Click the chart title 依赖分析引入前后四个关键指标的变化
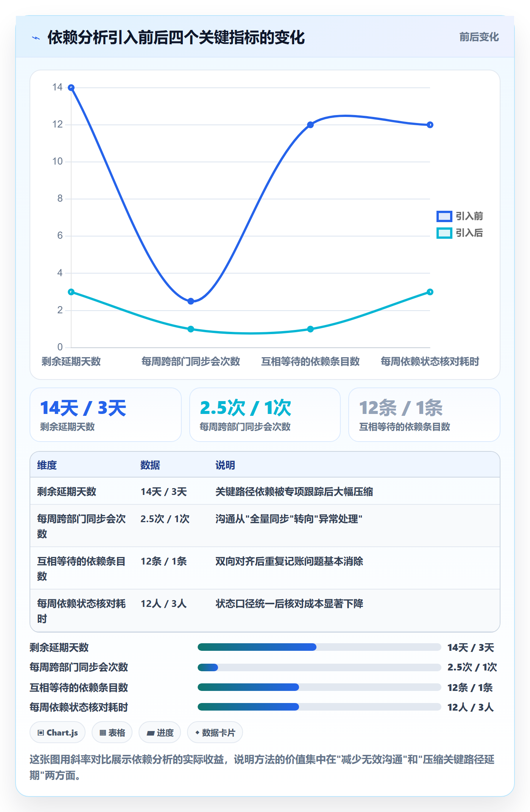Screen dimensions: 530x812 tap(176, 37)
